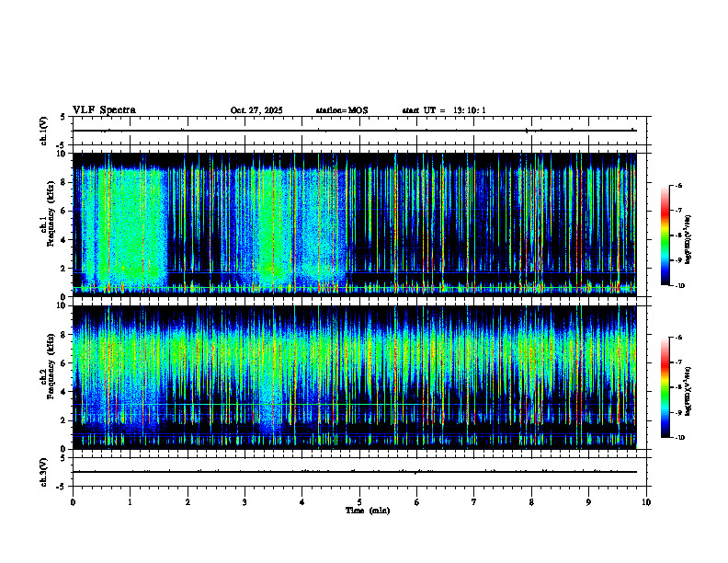Click the upper color scale bar for ch.1
Viewport: 728px width, 563px height.
click(x=665, y=236)
